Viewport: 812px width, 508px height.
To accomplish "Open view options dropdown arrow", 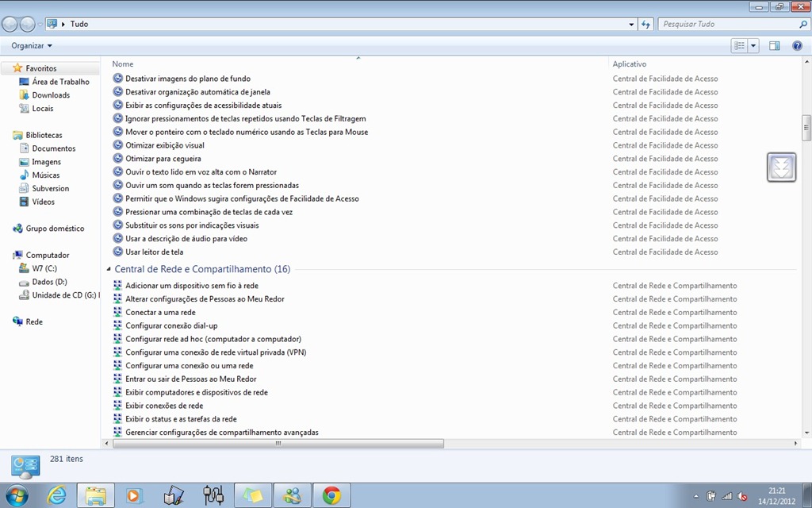I will coord(753,45).
